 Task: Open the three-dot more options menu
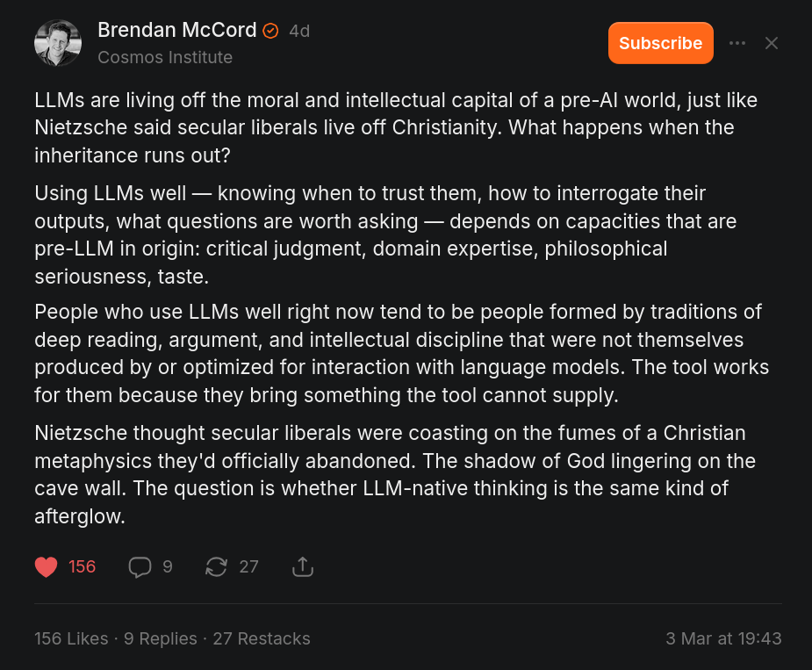click(737, 43)
